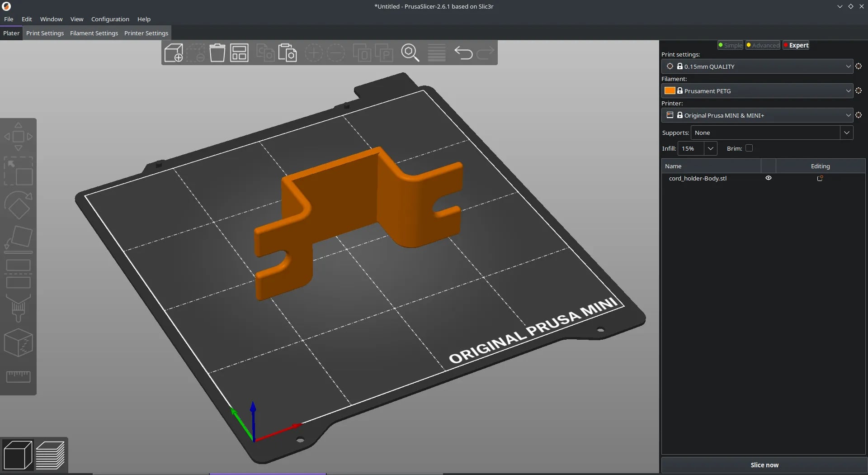
Task: Toggle visibility of cord_holder-Body.stl
Action: (769, 178)
